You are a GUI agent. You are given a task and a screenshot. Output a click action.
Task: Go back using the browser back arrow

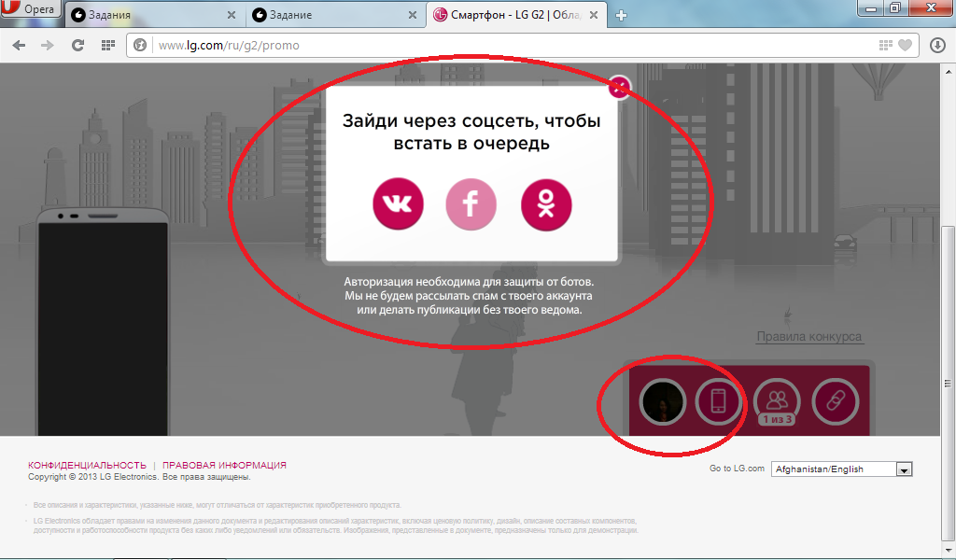click(x=19, y=45)
